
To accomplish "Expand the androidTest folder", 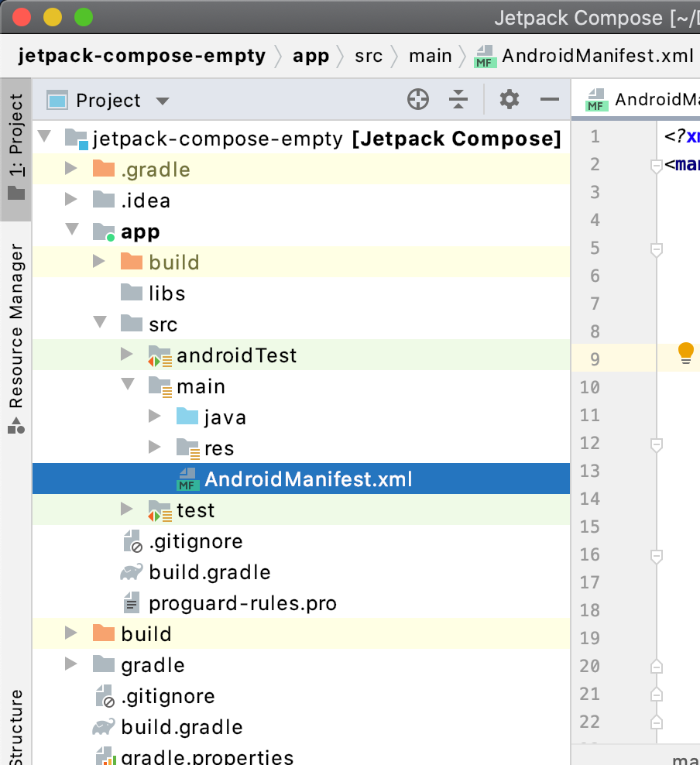I will click(x=127, y=354).
